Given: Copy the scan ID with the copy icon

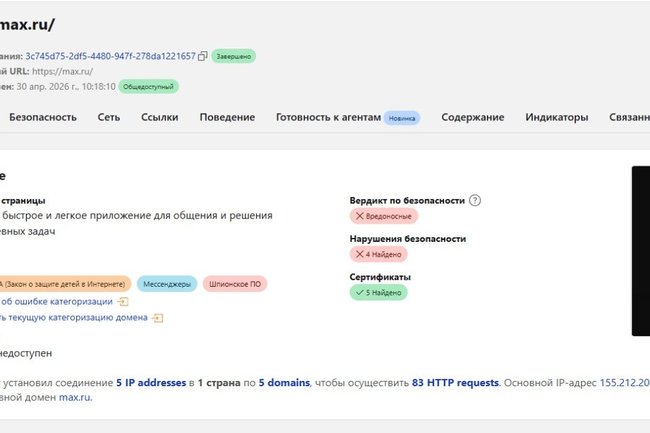Looking at the screenshot, I should 203,56.
